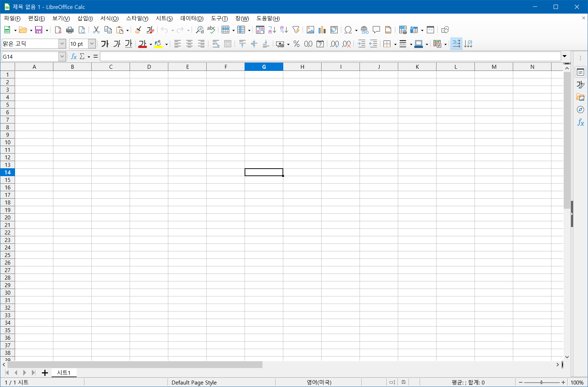Click the 100% zoom level
588x387 pixels.
(x=577, y=382)
